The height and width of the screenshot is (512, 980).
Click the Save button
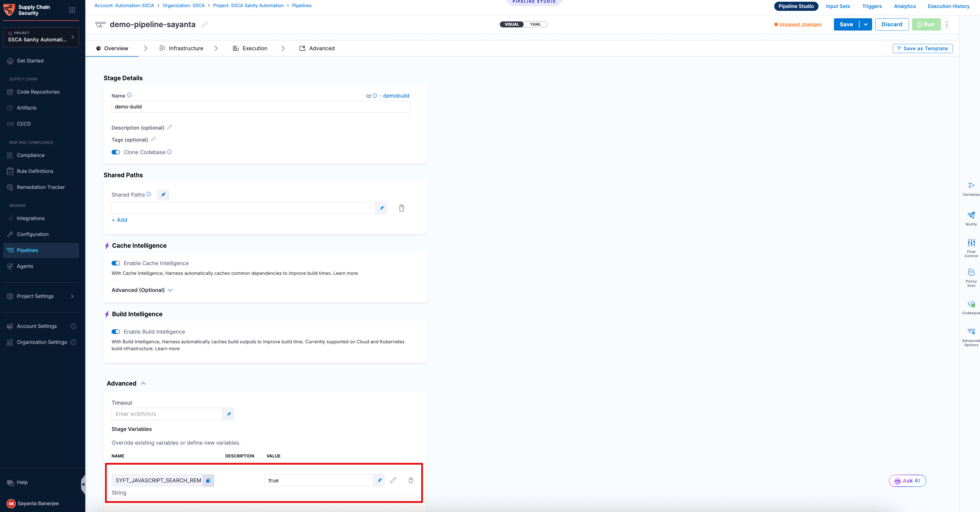846,24
